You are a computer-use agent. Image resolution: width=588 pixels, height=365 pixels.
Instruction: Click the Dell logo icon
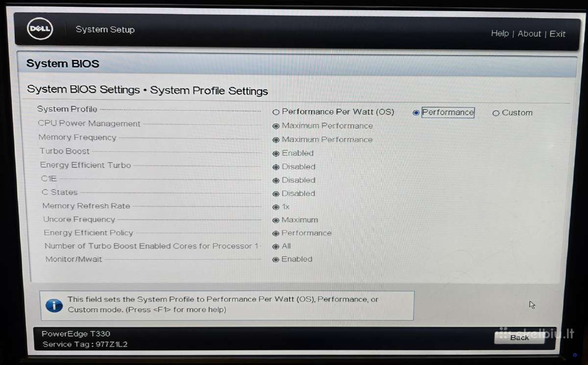click(40, 29)
